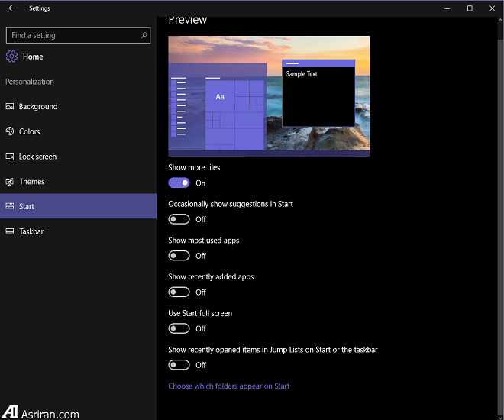This screenshot has width=504, height=420.
Task: Maximize the Settings window
Action: click(x=470, y=8)
